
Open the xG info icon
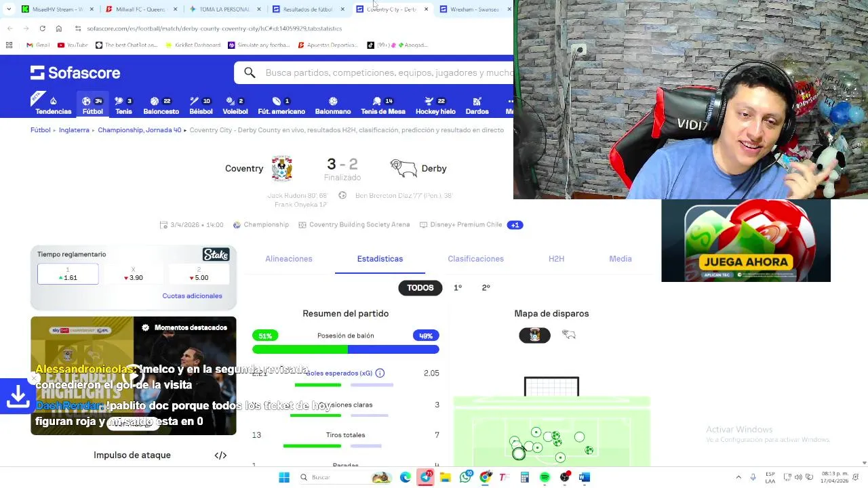coord(380,373)
